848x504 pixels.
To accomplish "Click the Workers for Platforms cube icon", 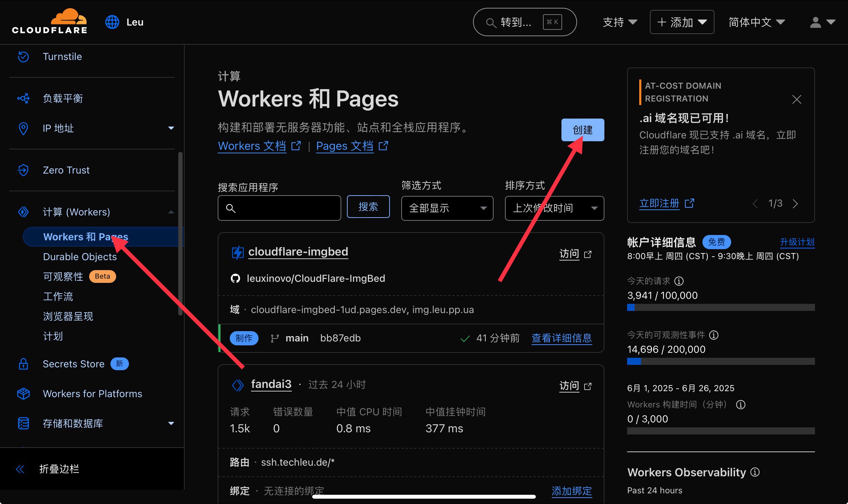I will 23,394.
